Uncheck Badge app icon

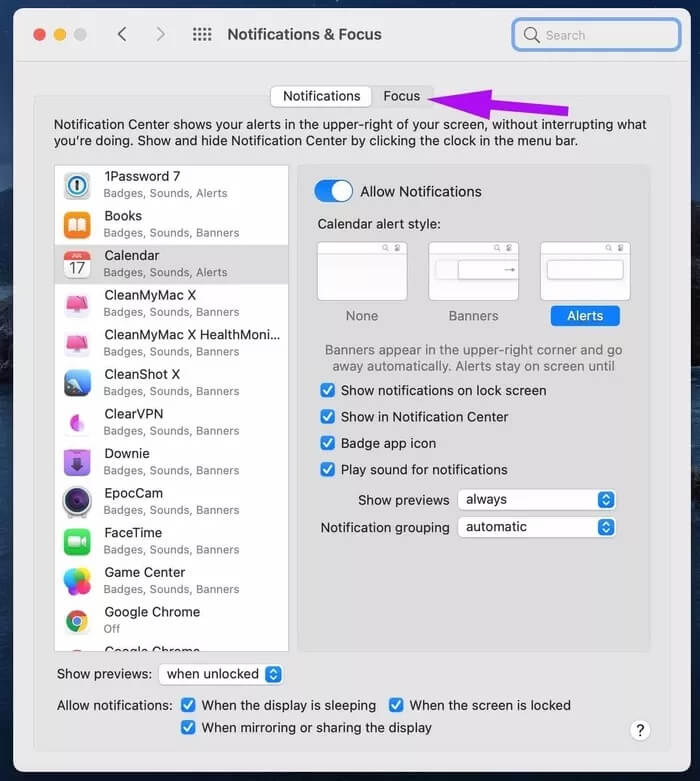327,443
